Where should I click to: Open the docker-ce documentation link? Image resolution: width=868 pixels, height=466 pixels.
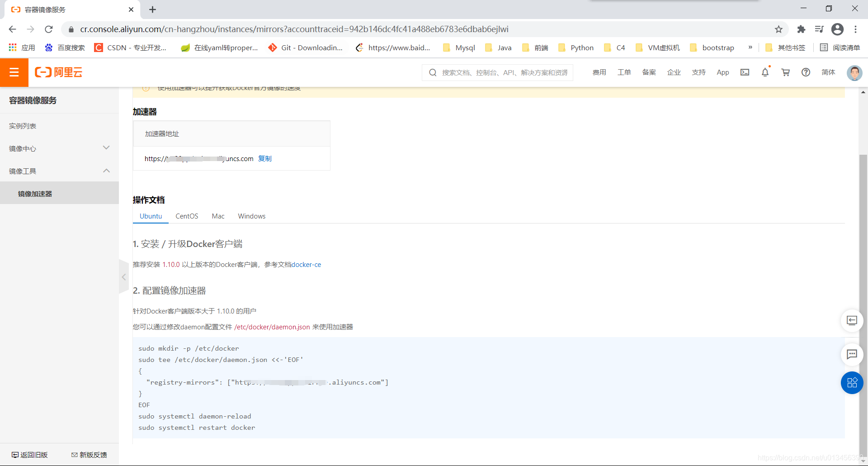pyautogui.click(x=307, y=265)
